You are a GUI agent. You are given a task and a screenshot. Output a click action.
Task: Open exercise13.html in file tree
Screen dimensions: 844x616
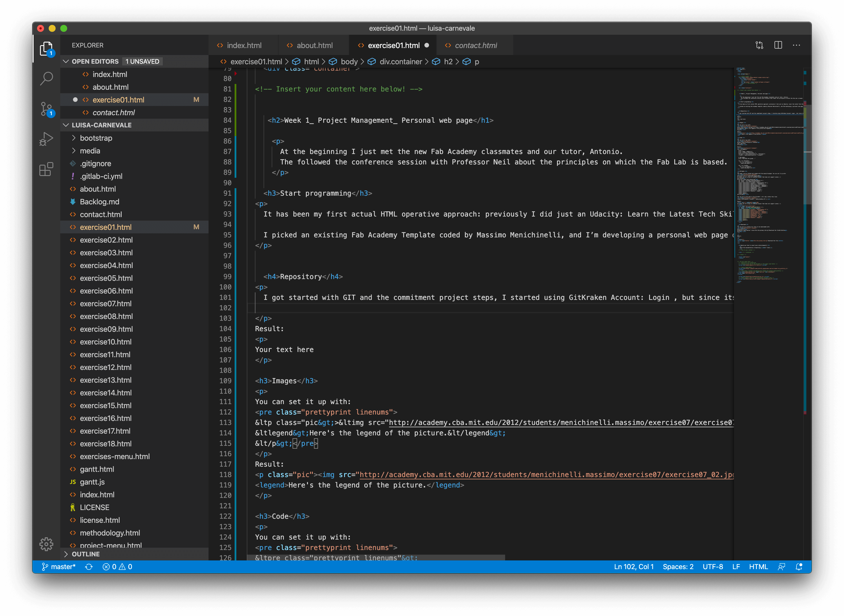click(x=134, y=380)
